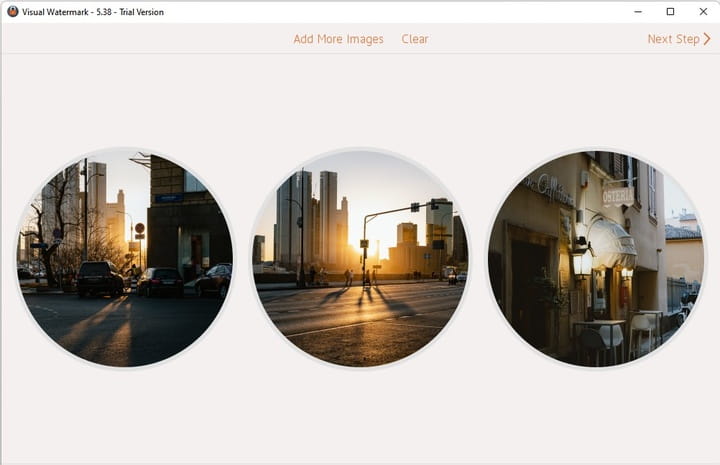
Task: Click the traffic light pole in the middle photo
Action: (365, 248)
